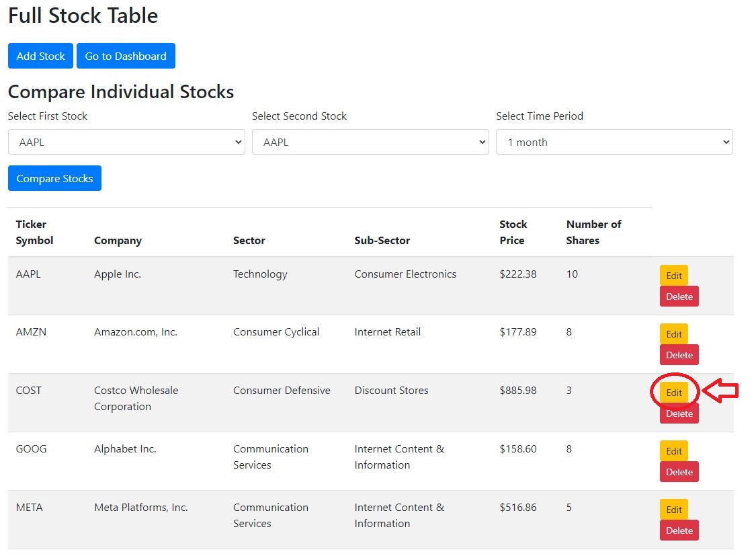Select the AAPL ticker cell
This screenshot has height=556, width=756.
point(28,274)
